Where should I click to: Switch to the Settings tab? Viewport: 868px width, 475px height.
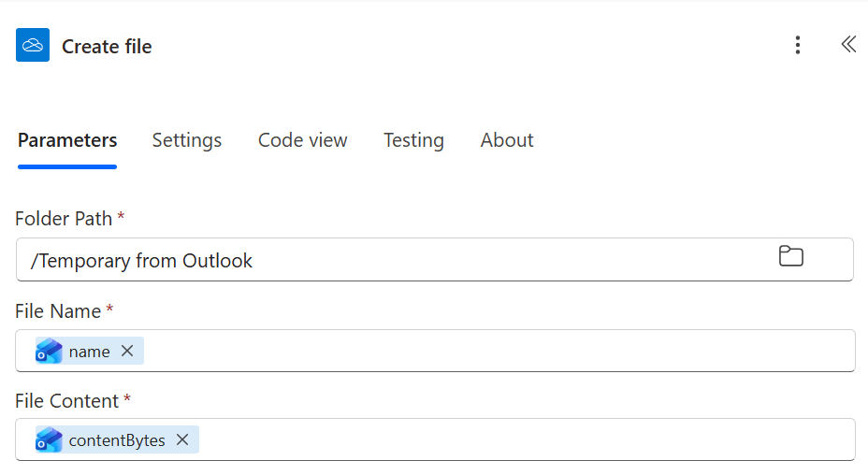pyautogui.click(x=187, y=140)
